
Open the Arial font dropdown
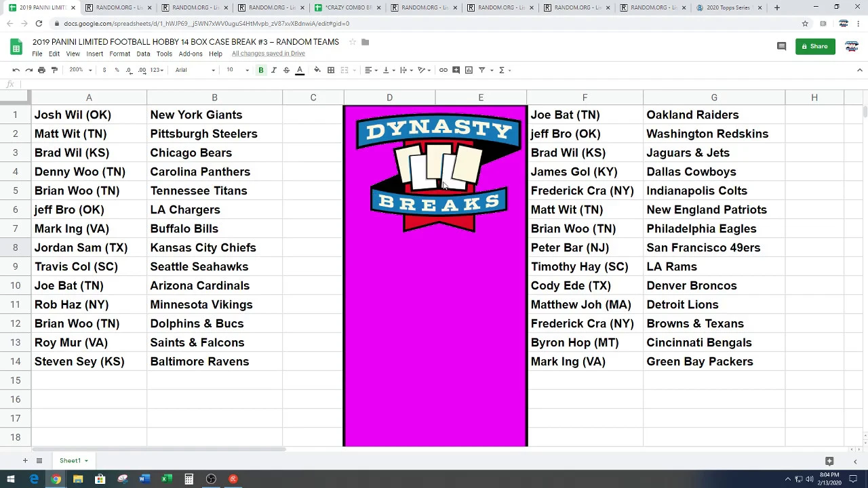point(195,70)
